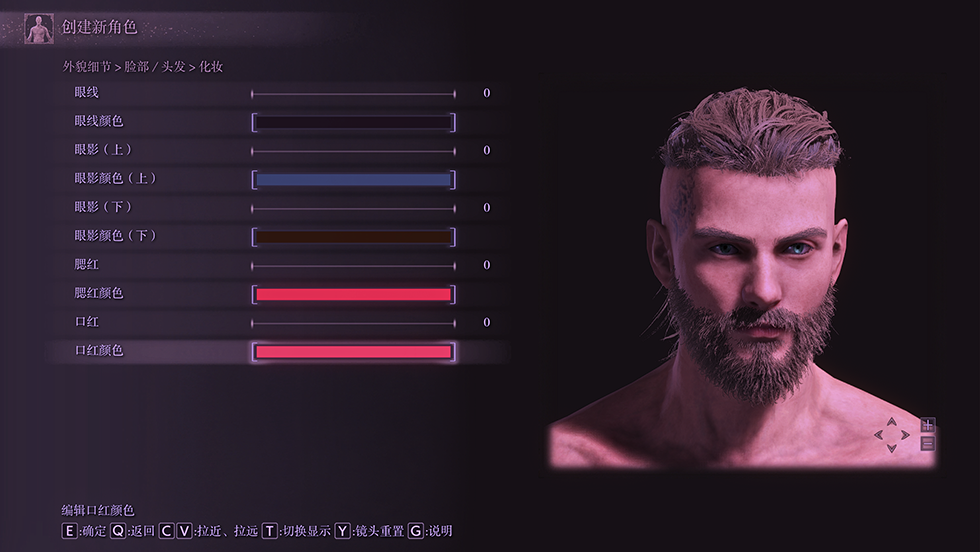The width and height of the screenshot is (980, 552).
Task: Rotate the camera with the up arrow icon
Action: pos(892,422)
